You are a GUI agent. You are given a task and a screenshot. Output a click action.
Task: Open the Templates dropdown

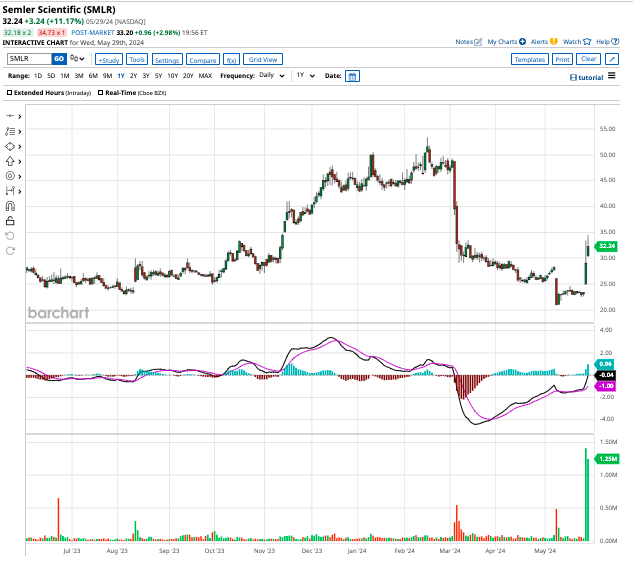click(x=529, y=59)
